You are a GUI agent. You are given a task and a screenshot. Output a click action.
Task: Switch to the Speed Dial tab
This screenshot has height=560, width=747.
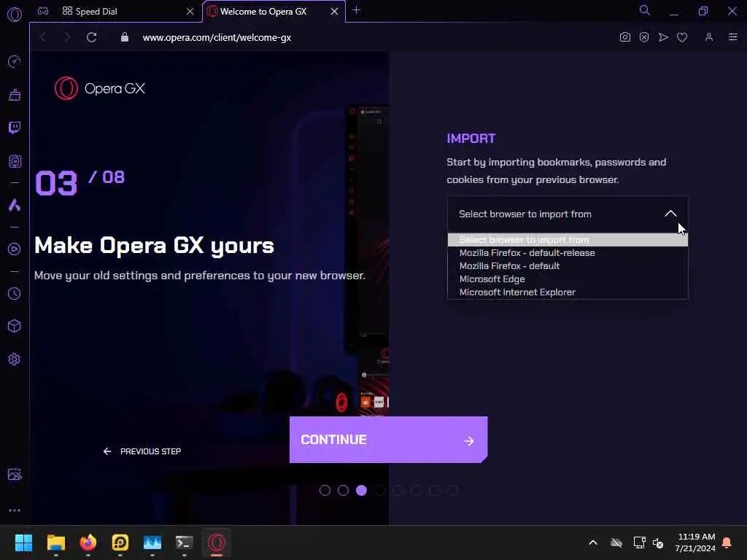click(116, 12)
